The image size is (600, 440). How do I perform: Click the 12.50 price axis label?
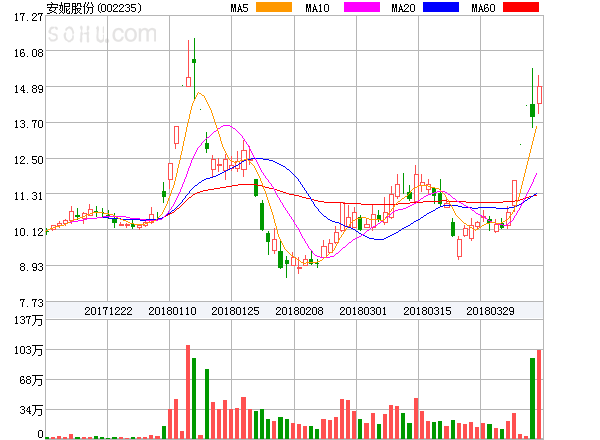click(29, 160)
